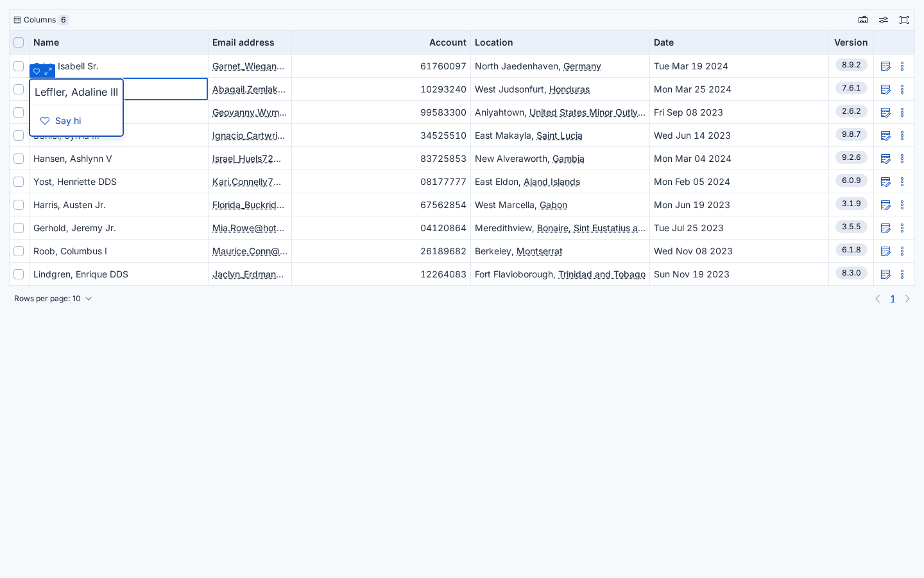Viewport: 924px width, 578px height.
Task: Open the Columns 6 selector
Action: (x=41, y=20)
